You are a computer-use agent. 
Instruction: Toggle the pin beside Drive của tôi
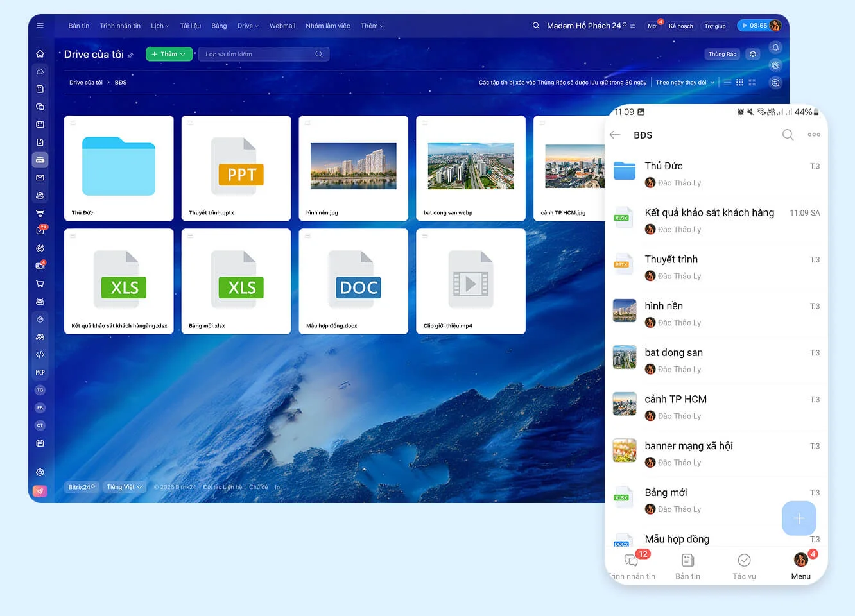click(x=131, y=55)
